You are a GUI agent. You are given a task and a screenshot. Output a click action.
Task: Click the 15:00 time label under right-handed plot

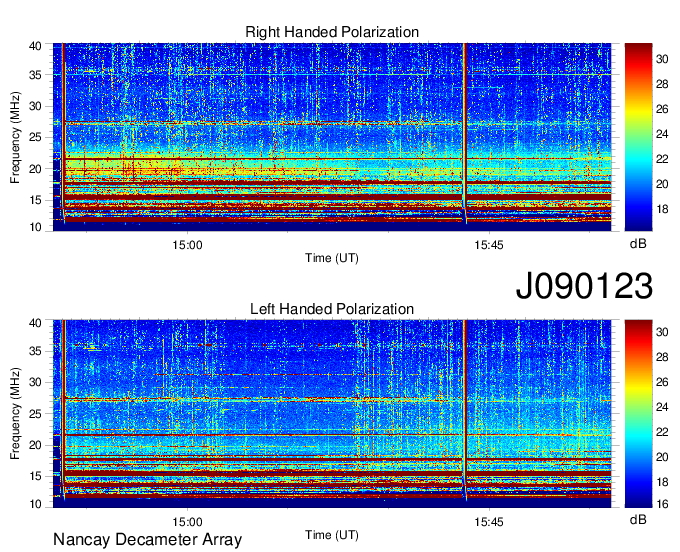(x=187, y=245)
